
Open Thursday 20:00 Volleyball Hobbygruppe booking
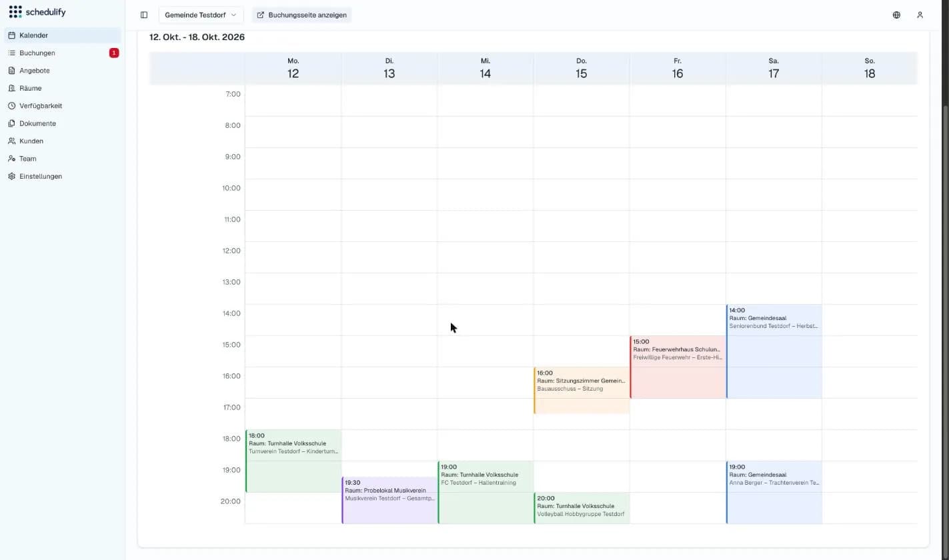(x=582, y=508)
